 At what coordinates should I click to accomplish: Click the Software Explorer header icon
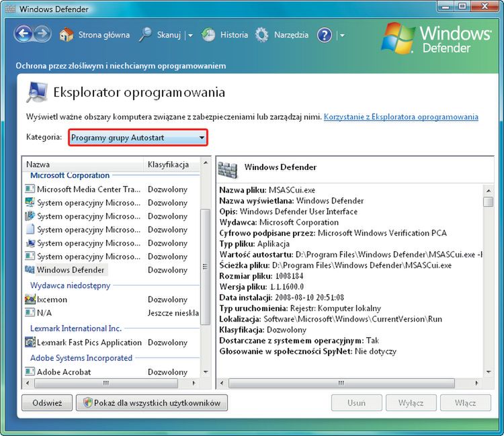37,92
